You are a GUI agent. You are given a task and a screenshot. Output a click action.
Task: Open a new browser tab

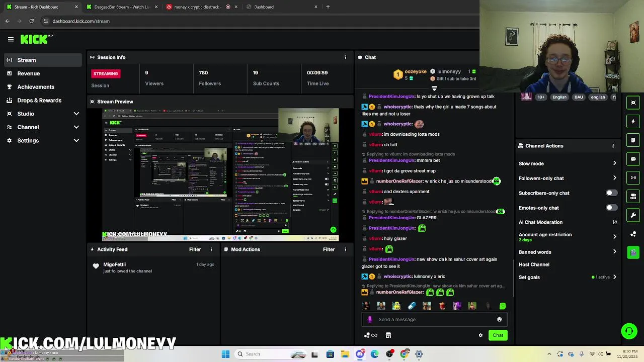(328, 7)
